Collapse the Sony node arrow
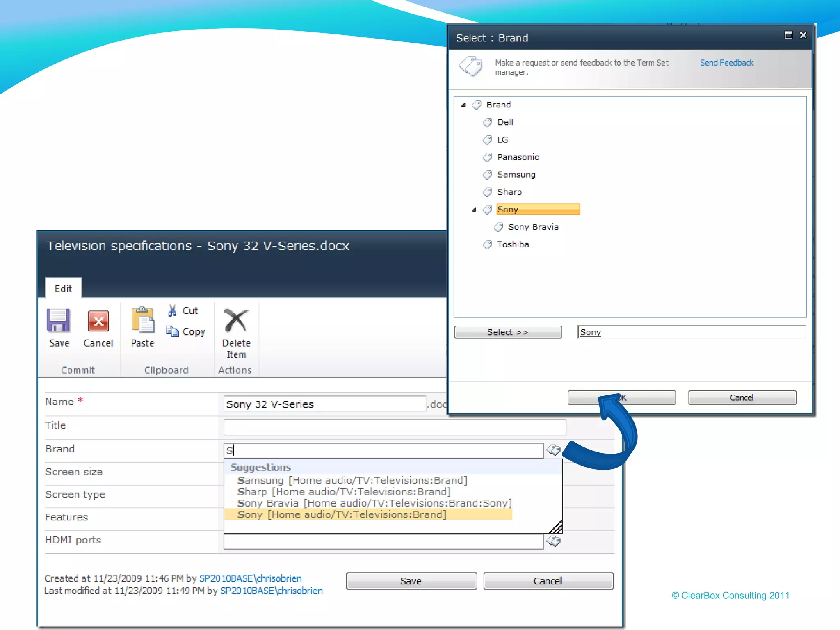This screenshot has width=840, height=630. (474, 210)
